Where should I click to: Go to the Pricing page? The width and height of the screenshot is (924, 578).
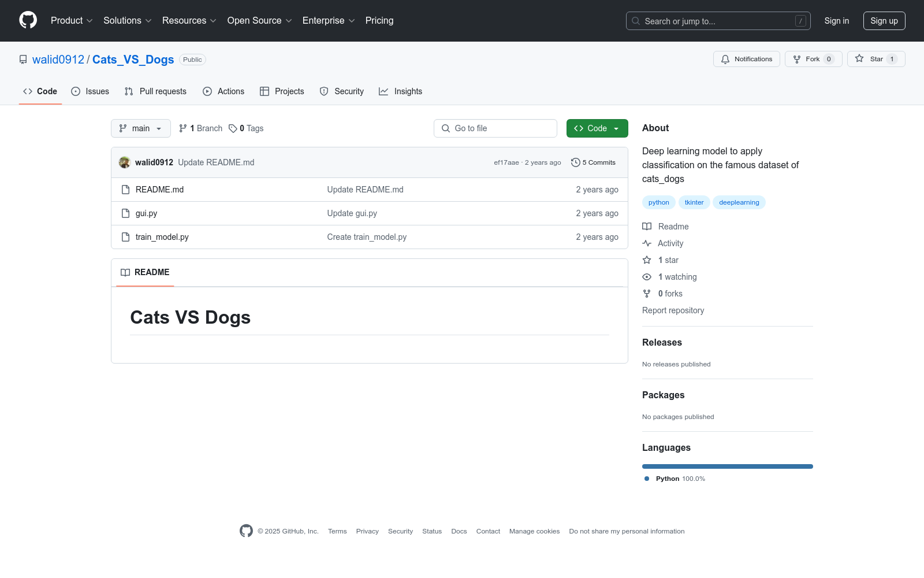pos(379,21)
